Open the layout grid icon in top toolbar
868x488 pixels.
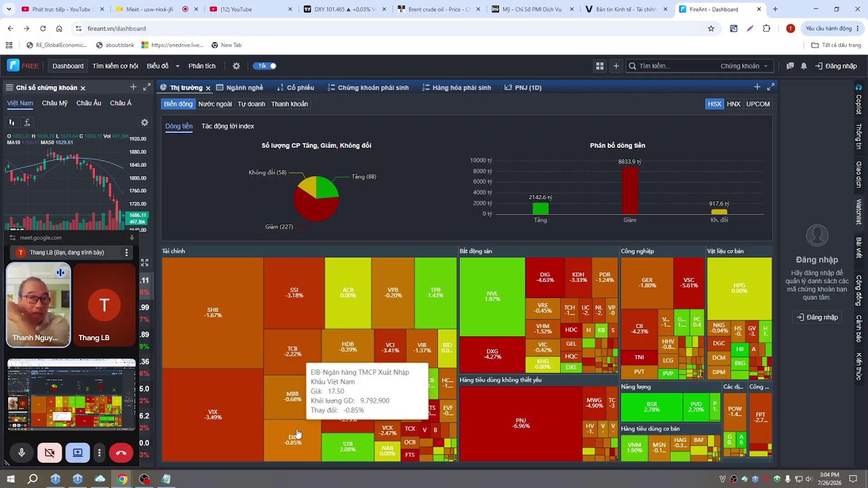click(599, 66)
